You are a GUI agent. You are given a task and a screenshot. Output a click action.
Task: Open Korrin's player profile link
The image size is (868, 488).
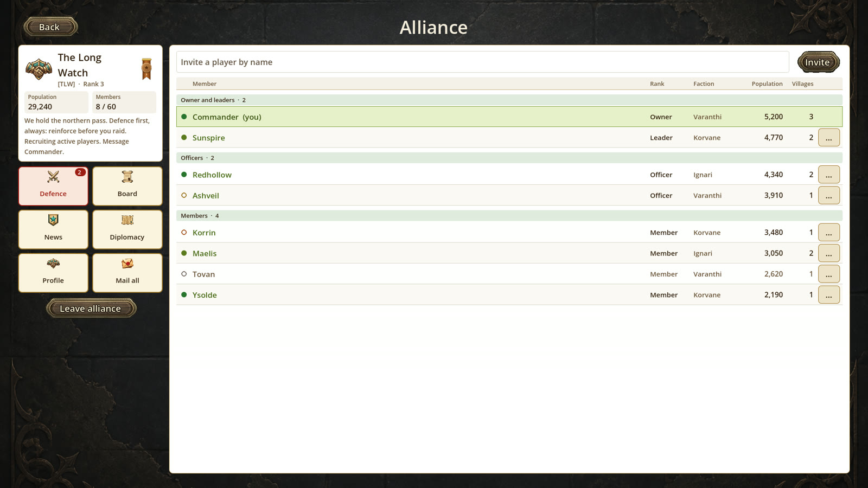click(x=204, y=232)
